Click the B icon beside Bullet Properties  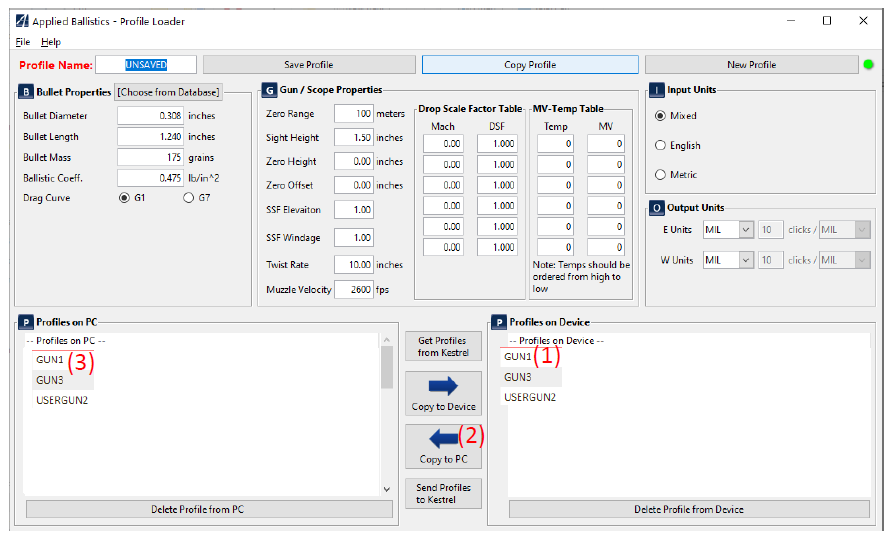[x=26, y=92]
